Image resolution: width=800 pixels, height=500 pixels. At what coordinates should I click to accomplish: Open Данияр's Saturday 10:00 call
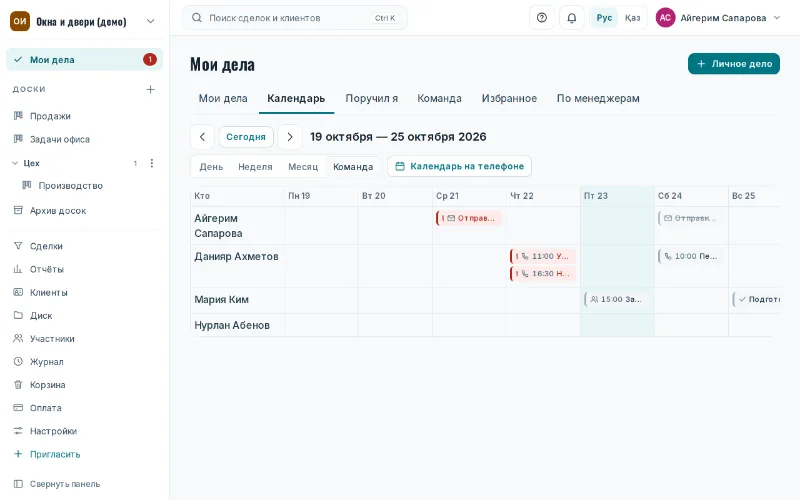[x=691, y=256]
